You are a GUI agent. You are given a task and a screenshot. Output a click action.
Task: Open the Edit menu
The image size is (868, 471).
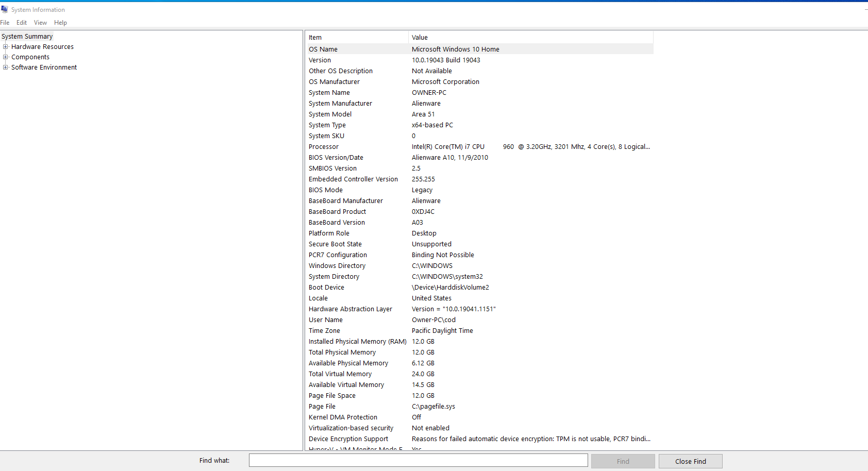pos(22,23)
